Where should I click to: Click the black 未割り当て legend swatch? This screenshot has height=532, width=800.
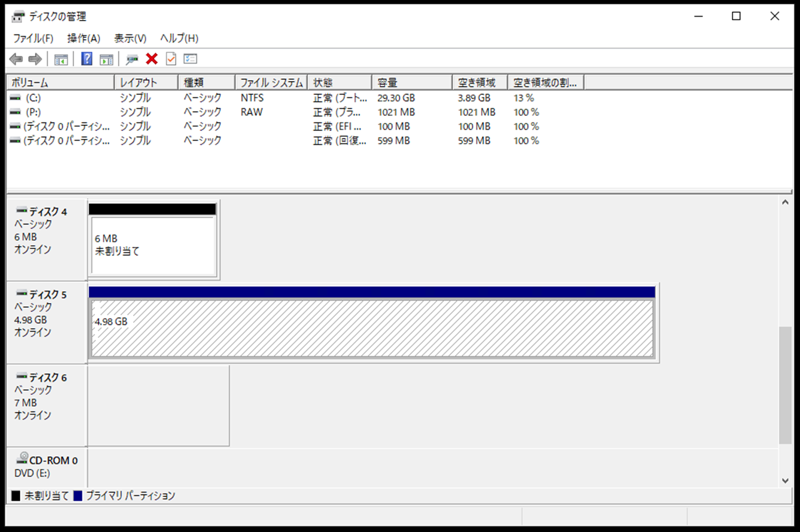tap(16, 496)
